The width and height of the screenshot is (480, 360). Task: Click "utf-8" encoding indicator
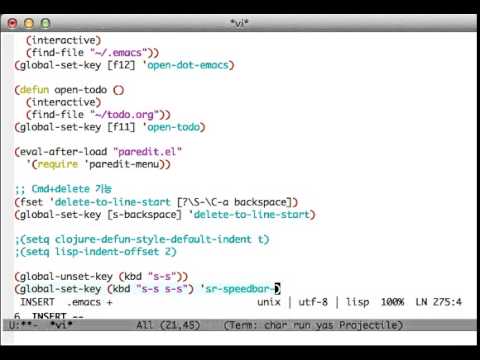coord(313,302)
